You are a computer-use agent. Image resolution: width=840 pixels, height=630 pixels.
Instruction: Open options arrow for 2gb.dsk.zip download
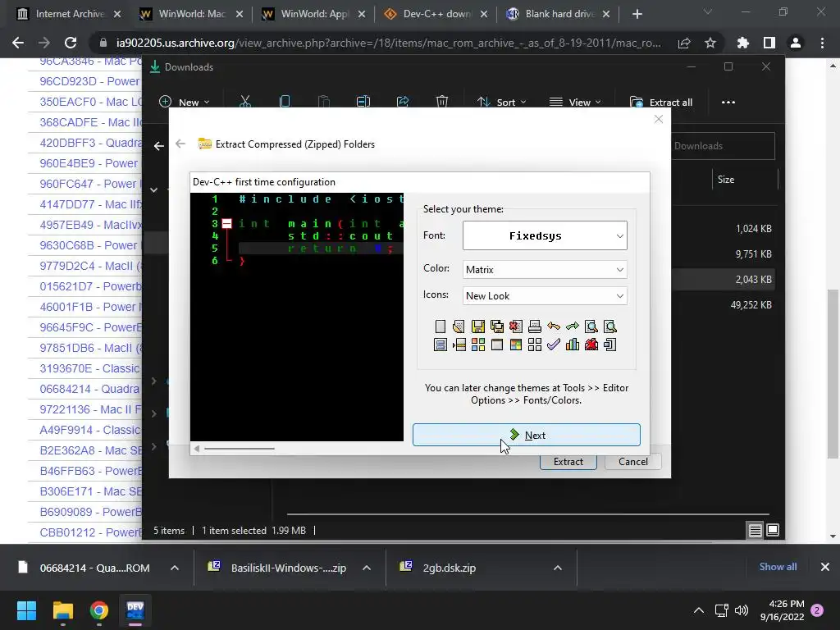click(x=558, y=568)
